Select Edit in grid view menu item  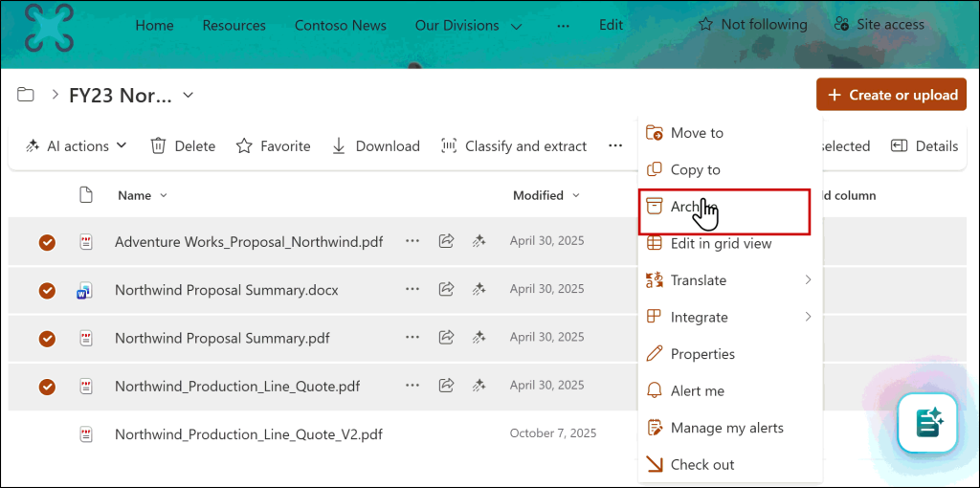coord(720,244)
